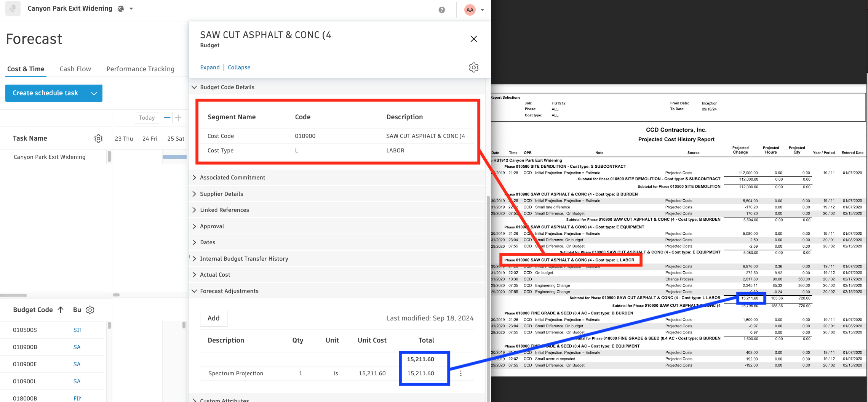868x402 pixels.
Task: Click the Today button in timeline
Action: (147, 118)
